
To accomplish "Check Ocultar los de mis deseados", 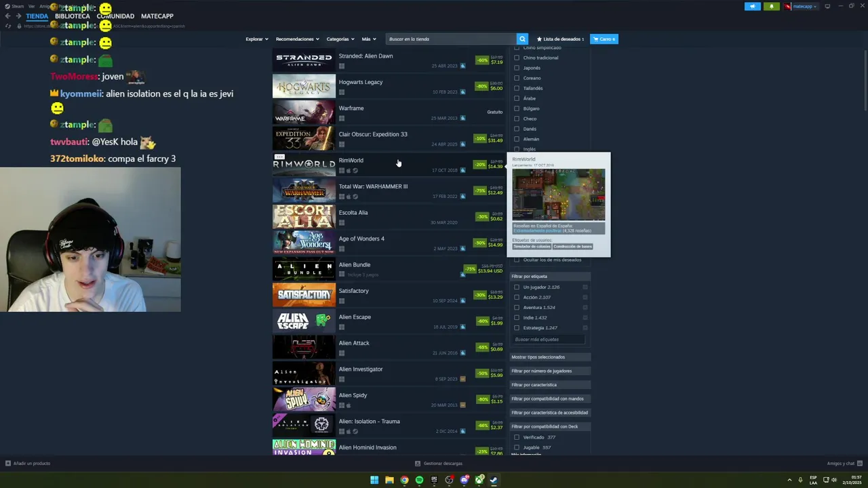I will (x=517, y=260).
